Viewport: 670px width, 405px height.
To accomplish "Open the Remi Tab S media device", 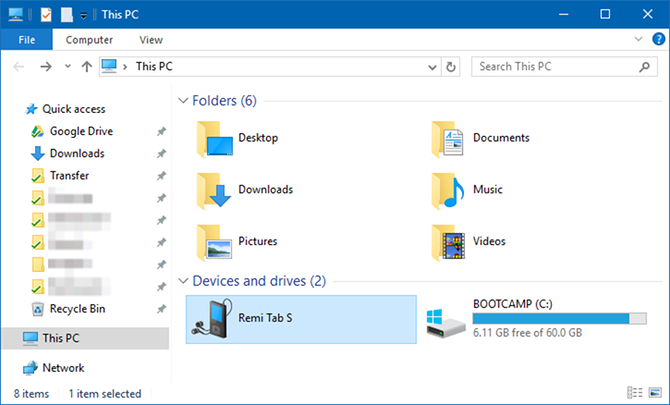I will pyautogui.click(x=301, y=319).
